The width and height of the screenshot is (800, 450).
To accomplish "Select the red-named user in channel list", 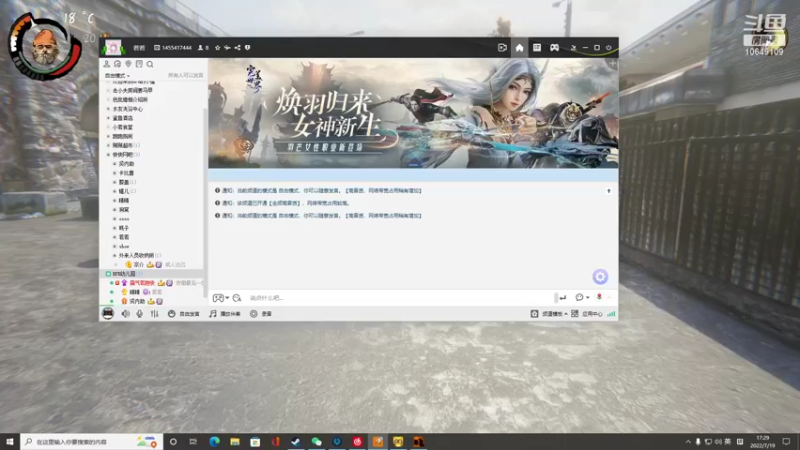I will (x=142, y=283).
